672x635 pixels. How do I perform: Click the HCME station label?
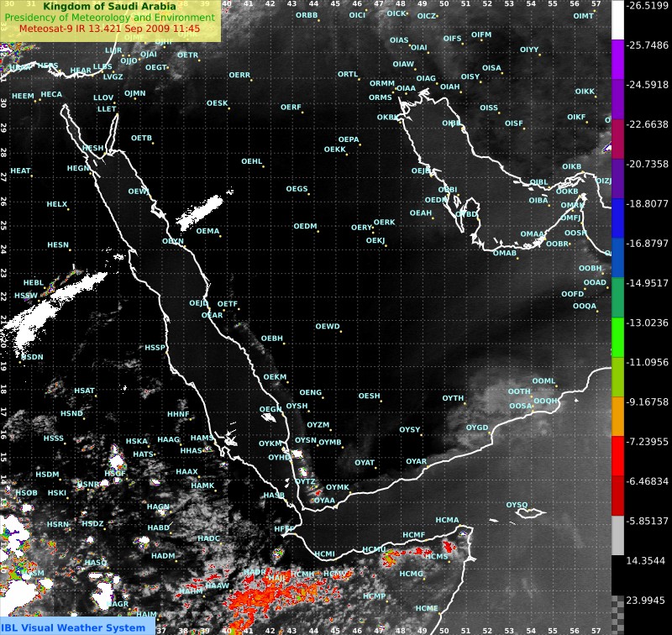coord(427,608)
